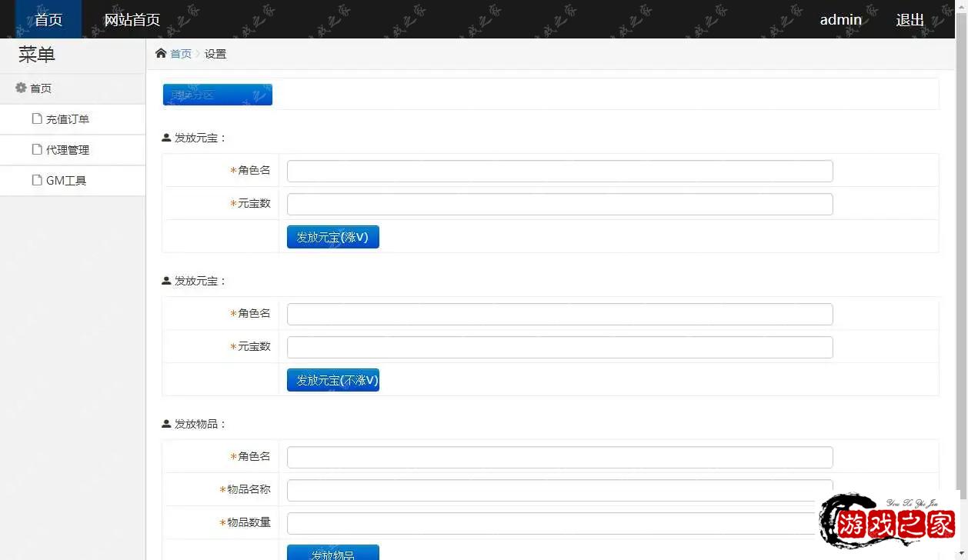Click the person icon beside 发放物品 heading
The height and width of the screenshot is (560, 968).
tap(166, 424)
